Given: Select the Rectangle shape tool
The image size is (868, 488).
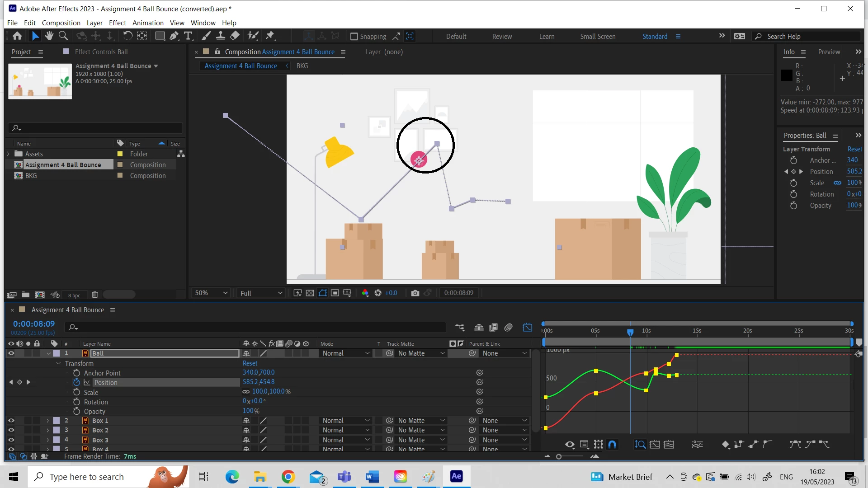Looking at the screenshot, I should 160,36.
